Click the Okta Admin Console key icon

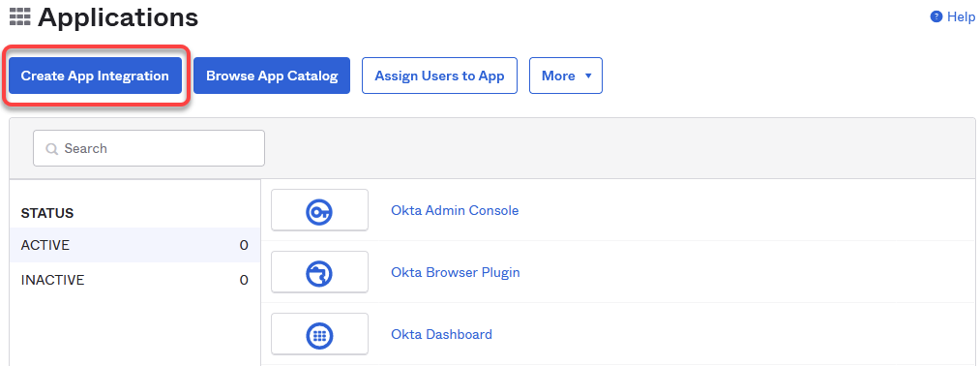click(x=319, y=211)
